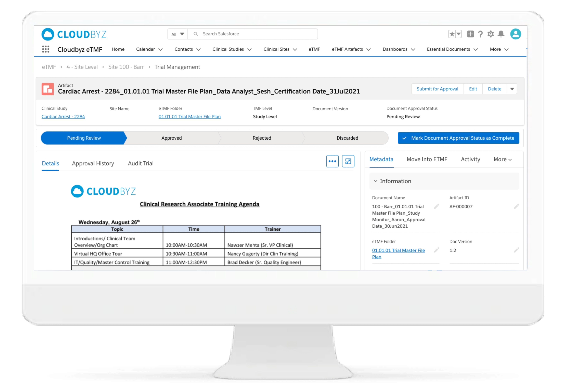Open the Cardiac Arrest - 2284 study link
The width and height of the screenshot is (566, 392).
(63, 116)
